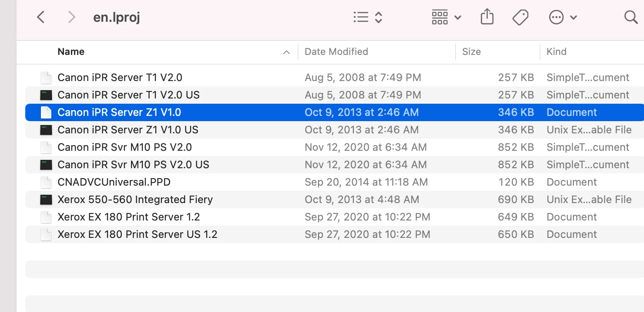The width and height of the screenshot is (644, 312).
Task: Select file name Canon iPR Server Z1 V1.0
Action: pos(119,112)
